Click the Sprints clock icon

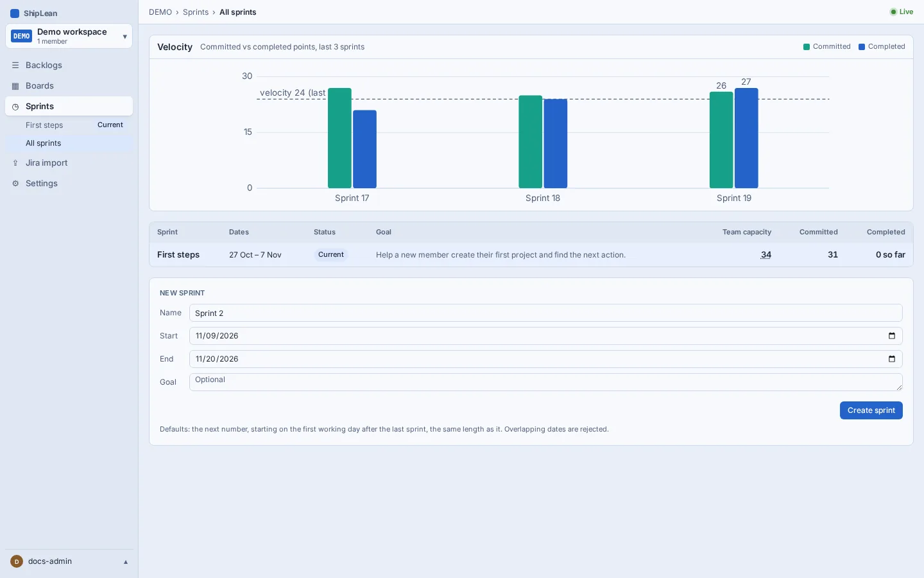pyautogui.click(x=15, y=107)
